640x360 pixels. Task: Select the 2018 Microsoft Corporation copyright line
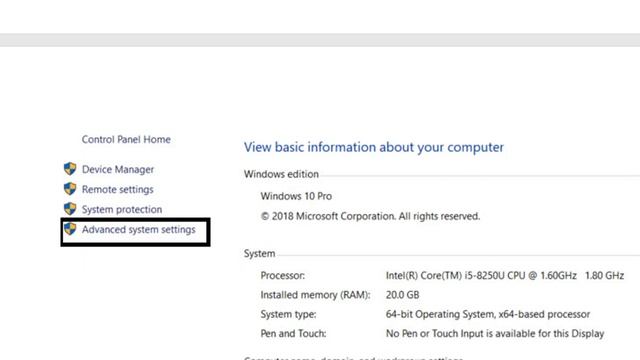coord(370,216)
